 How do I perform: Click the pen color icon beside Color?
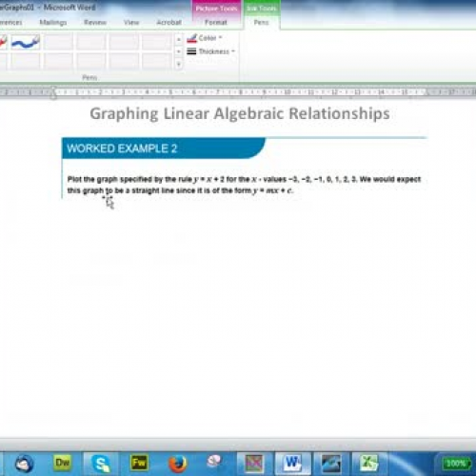click(x=191, y=38)
